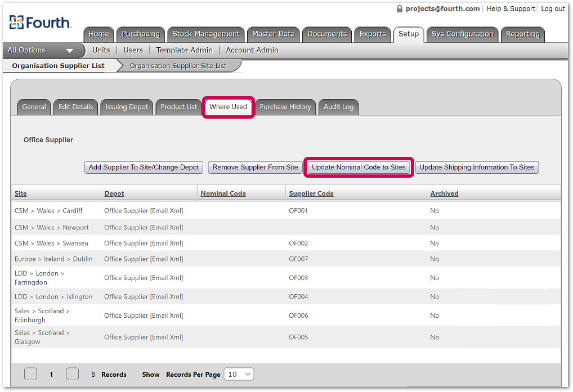Click Update Nominal Code to Sites
The image size is (573, 392).
(x=359, y=168)
